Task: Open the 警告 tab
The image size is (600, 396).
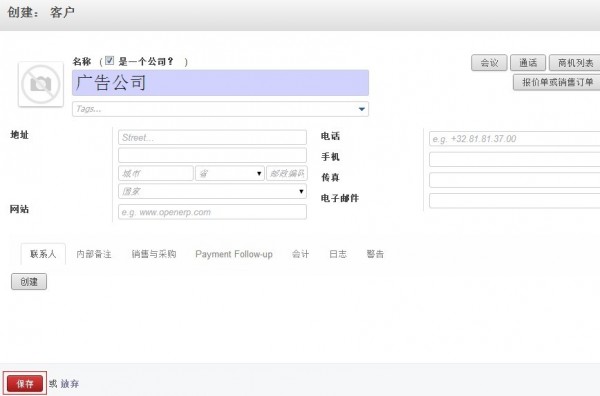Action: [x=375, y=254]
